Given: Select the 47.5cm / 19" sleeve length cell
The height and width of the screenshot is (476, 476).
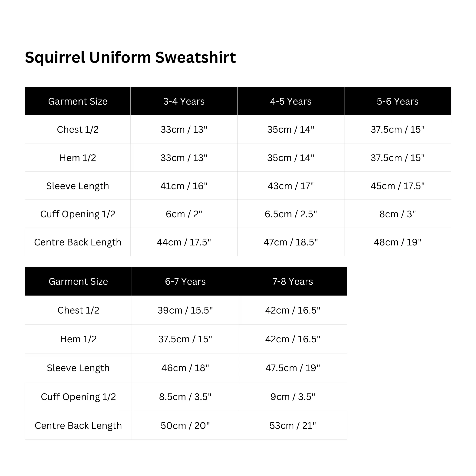Looking at the screenshot, I should pyautogui.click(x=292, y=368).
